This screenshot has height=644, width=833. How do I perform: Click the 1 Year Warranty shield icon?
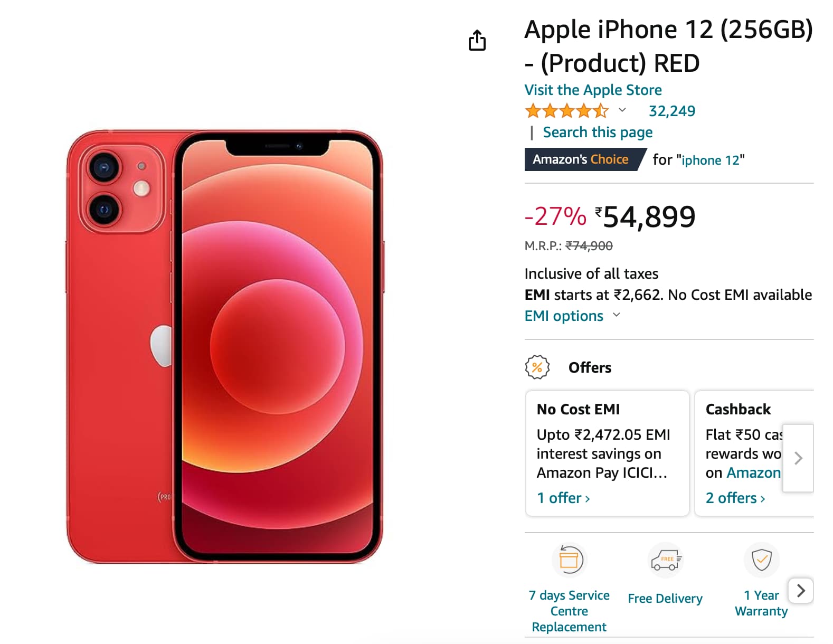tap(761, 560)
